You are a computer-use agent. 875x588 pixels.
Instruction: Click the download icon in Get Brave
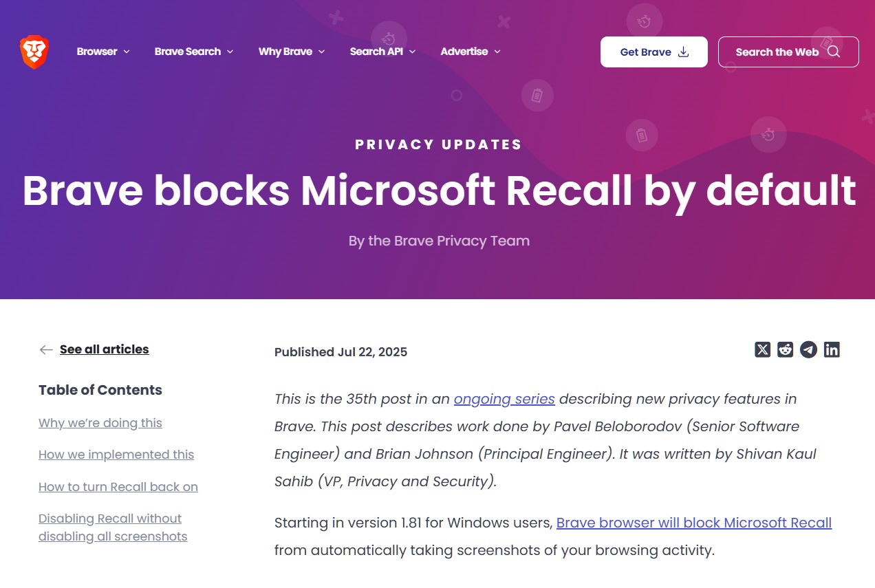coord(683,52)
